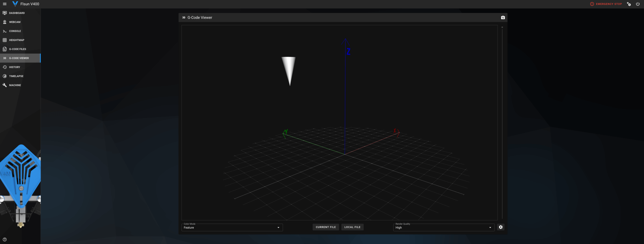Open interface settings cogs icon
Screen dimensions: 644x244
pos(629,4)
